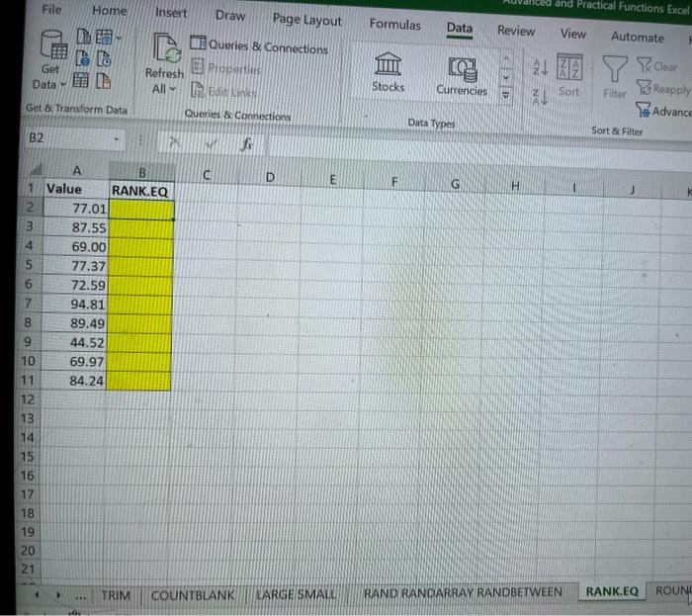Select column A header
This screenshot has height=616, width=692.
click(77, 170)
